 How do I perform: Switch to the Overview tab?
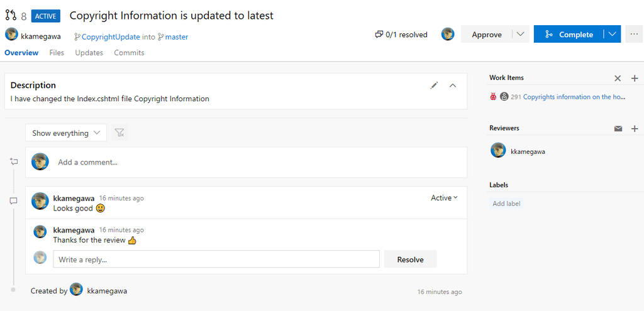tap(21, 53)
